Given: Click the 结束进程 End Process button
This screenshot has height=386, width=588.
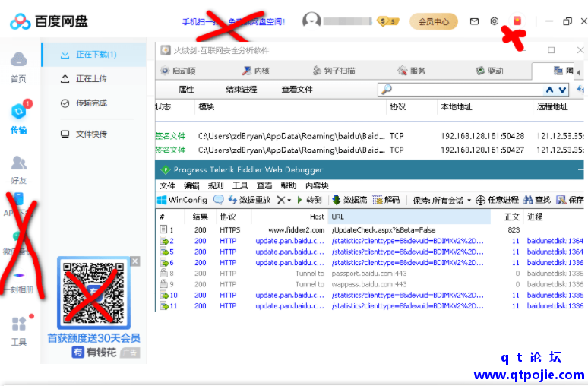Looking at the screenshot, I should pos(241,90).
